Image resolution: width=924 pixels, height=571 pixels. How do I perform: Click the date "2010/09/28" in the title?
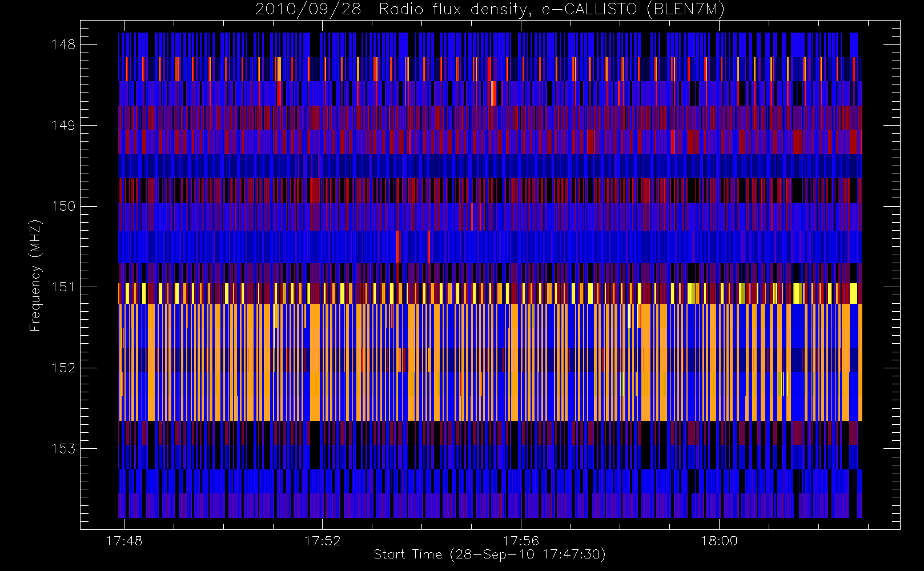(308, 10)
